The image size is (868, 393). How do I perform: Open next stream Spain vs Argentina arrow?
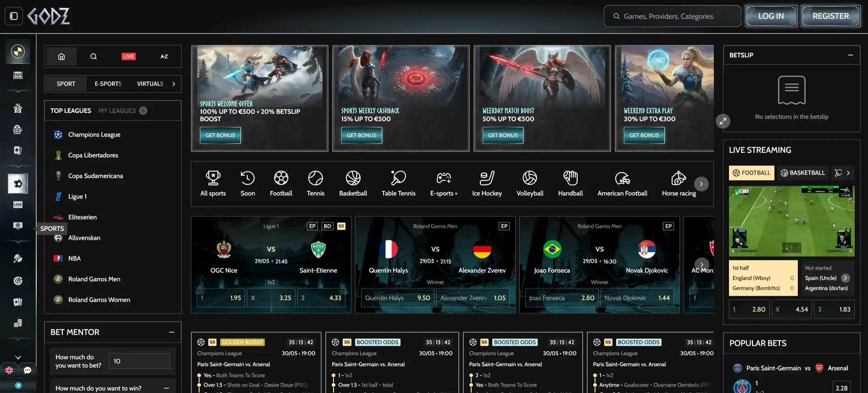tap(845, 278)
